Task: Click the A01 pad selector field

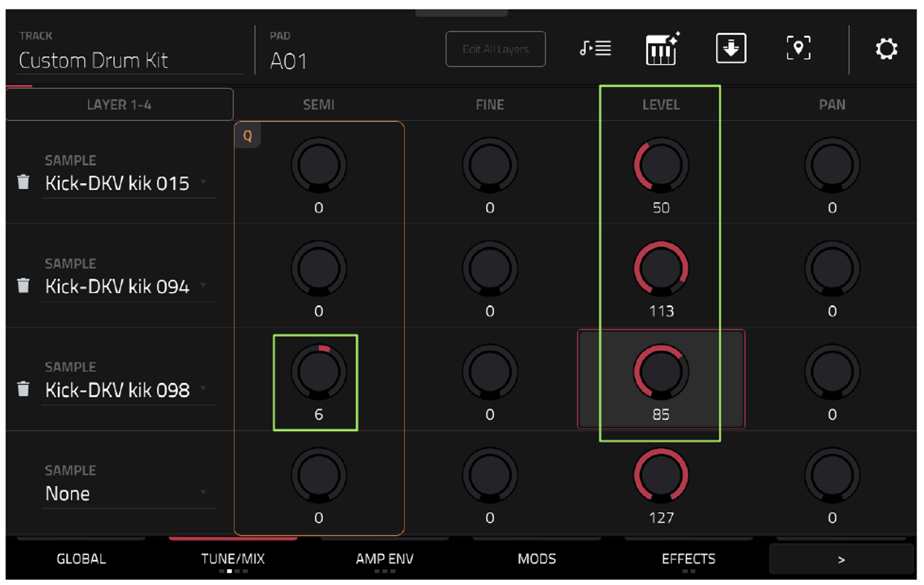Action: click(x=288, y=61)
